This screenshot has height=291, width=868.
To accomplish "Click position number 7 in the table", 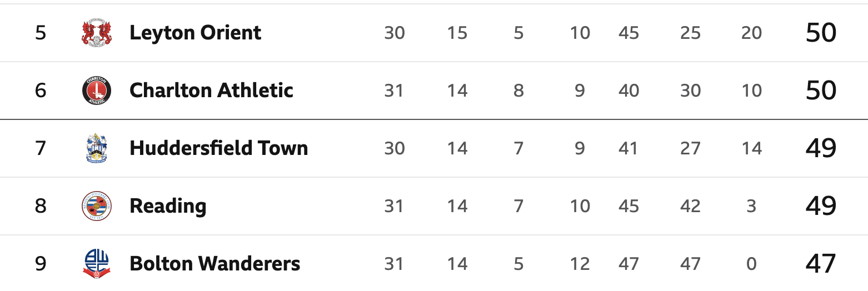I will (x=41, y=148).
